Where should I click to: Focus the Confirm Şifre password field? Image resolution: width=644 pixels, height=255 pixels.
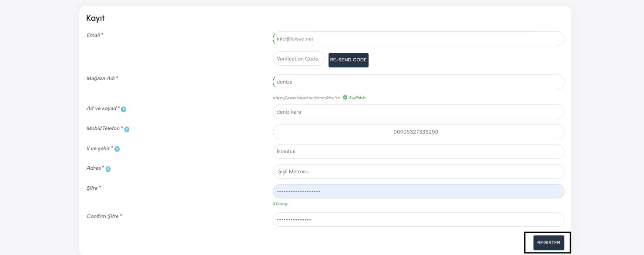coord(418,220)
